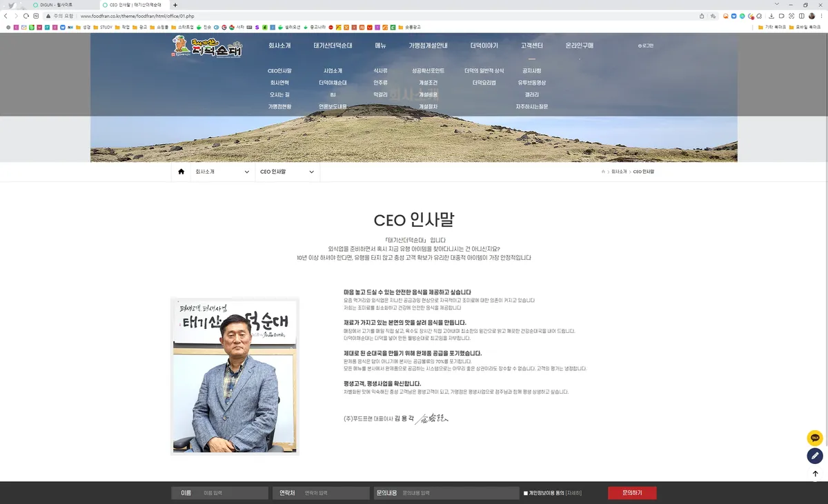Viewport: 828px width, 504px height.
Task: Open the 성공확신포인트 submenu link
Action: [428, 70]
